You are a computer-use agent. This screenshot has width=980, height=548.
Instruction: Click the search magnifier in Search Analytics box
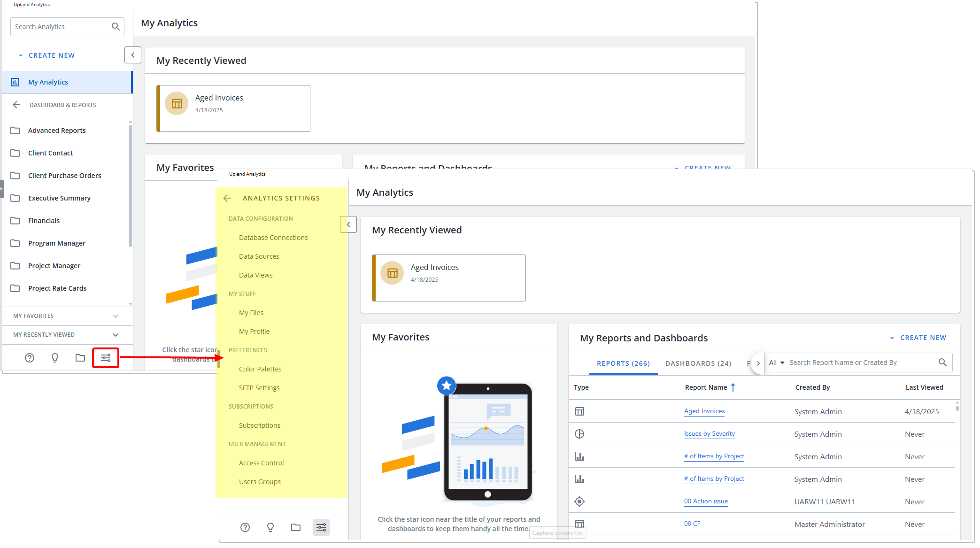click(116, 27)
